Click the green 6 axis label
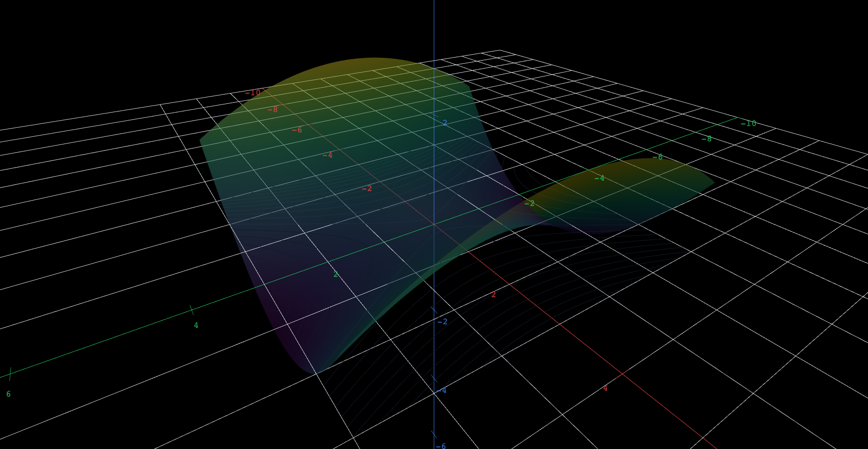868x449 pixels. (8, 394)
